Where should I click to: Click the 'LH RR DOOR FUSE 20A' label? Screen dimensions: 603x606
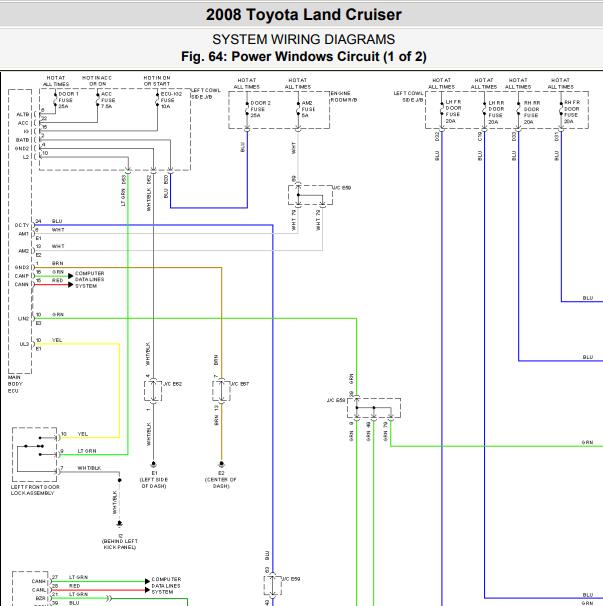click(496, 112)
